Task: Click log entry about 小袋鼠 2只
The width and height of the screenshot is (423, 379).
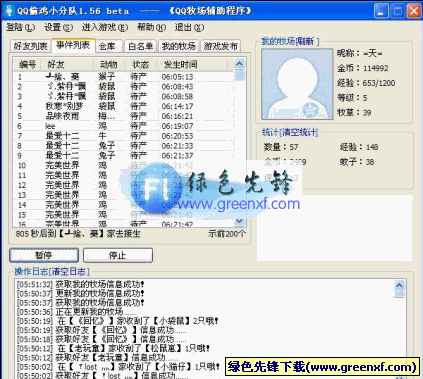Action: pos(118,321)
